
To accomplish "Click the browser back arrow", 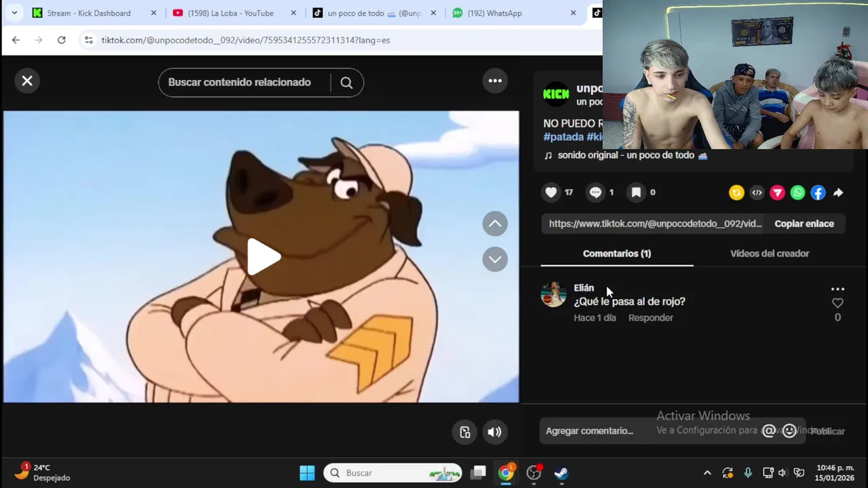I will tap(16, 40).
